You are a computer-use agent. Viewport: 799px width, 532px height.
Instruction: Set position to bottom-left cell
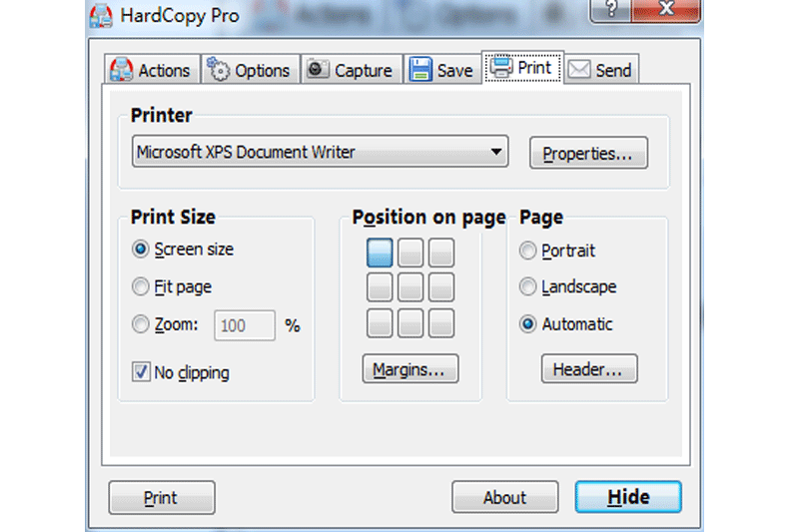pyautogui.click(x=380, y=322)
